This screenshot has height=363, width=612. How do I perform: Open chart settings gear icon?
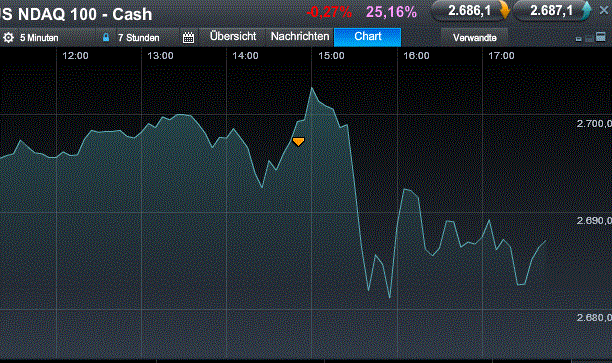[8, 37]
